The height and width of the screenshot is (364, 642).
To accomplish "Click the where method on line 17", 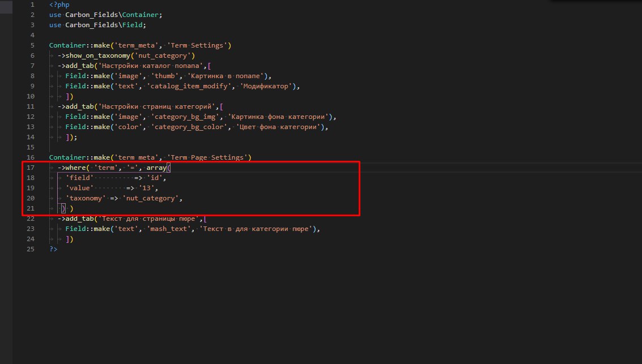I will pos(75,168).
